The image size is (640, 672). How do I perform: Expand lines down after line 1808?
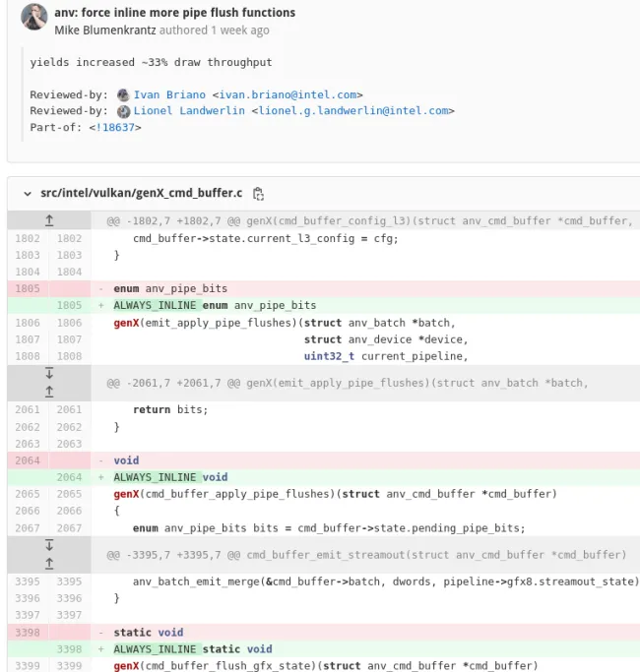pyautogui.click(x=49, y=373)
